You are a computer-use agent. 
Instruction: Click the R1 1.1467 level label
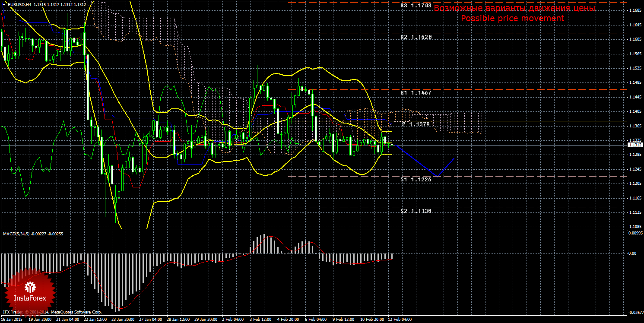pyautogui.click(x=416, y=92)
